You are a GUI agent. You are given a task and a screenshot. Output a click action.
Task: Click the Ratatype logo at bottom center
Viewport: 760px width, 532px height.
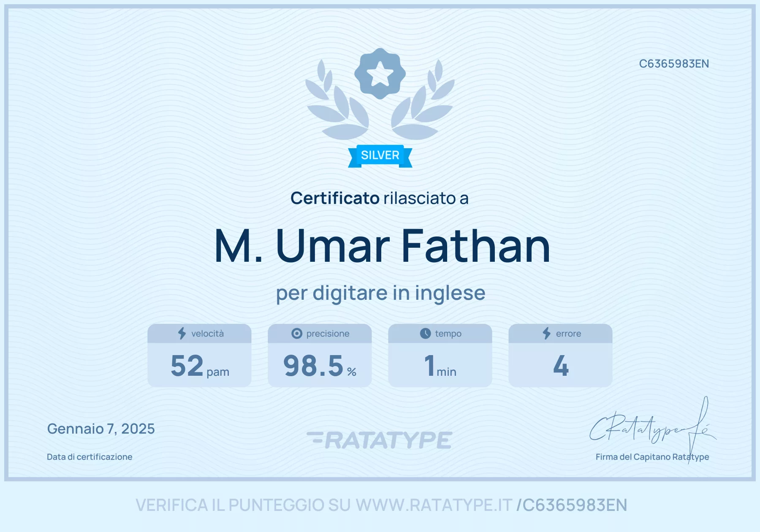[x=380, y=440]
